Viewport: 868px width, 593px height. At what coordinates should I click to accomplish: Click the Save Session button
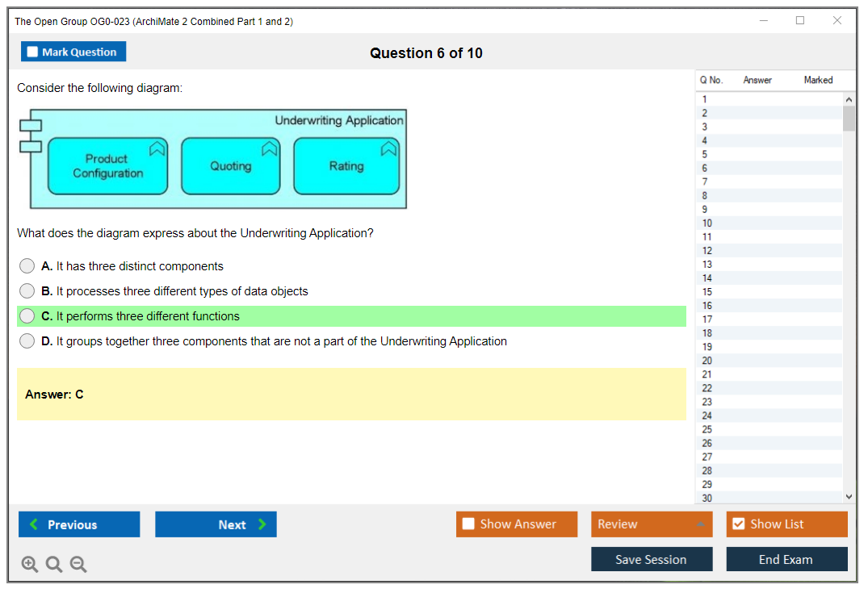[652, 559]
